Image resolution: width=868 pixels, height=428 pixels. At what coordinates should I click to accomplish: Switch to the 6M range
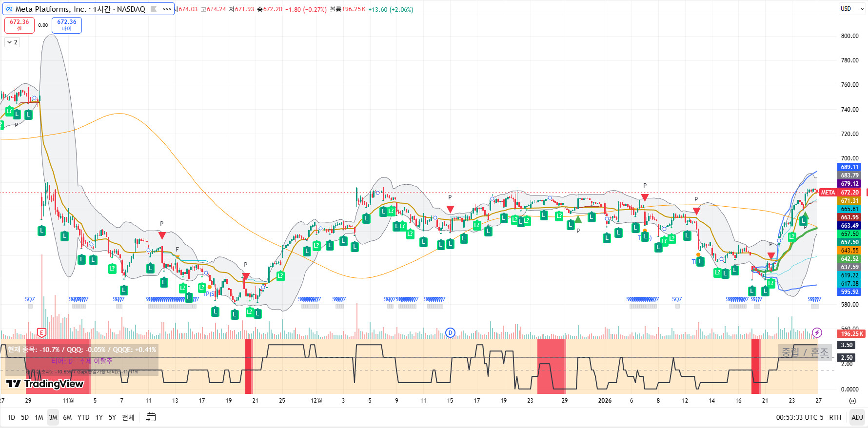67,417
